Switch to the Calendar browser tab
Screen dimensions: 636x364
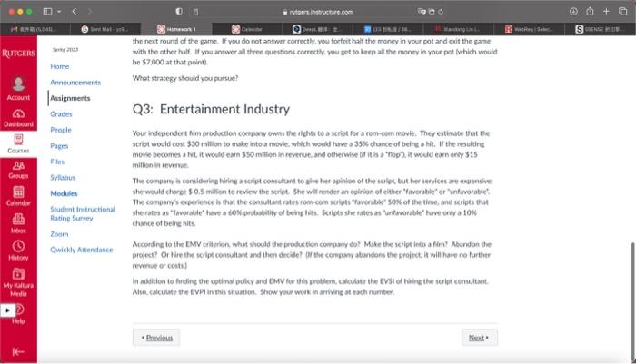(x=246, y=29)
